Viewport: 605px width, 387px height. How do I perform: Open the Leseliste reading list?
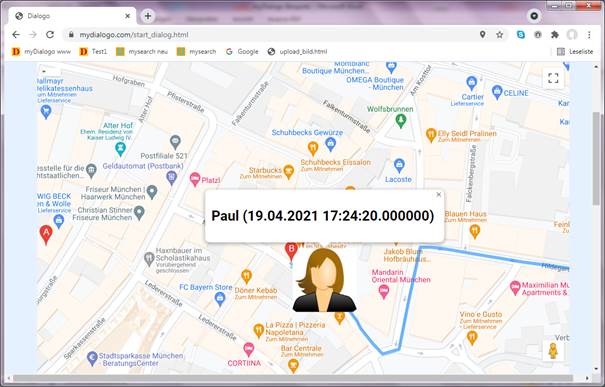(x=575, y=51)
